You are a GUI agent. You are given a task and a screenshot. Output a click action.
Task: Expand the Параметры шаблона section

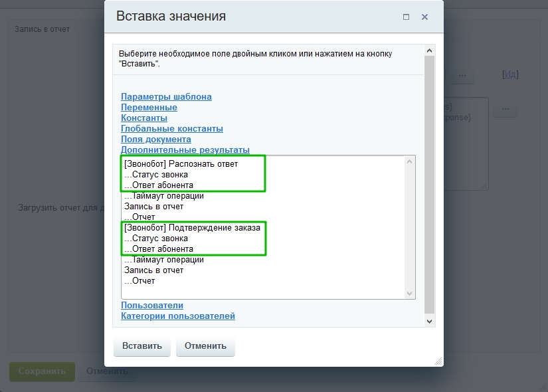[166, 97]
